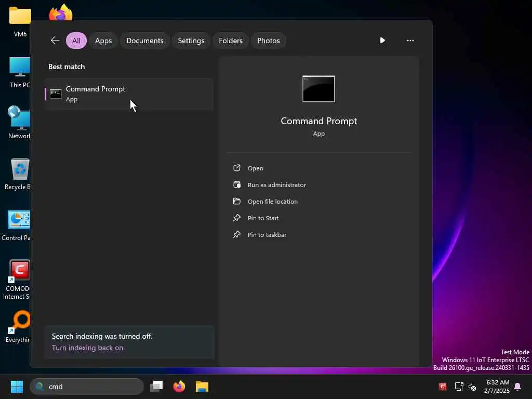
Task: Open the notification bell icon
Action: click(x=518, y=387)
